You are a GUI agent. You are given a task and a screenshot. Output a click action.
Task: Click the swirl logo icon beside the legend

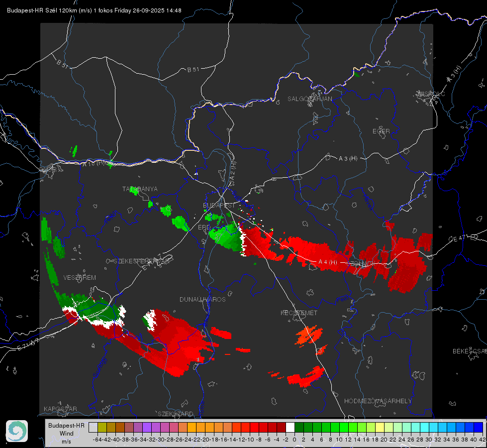[x=17, y=431]
